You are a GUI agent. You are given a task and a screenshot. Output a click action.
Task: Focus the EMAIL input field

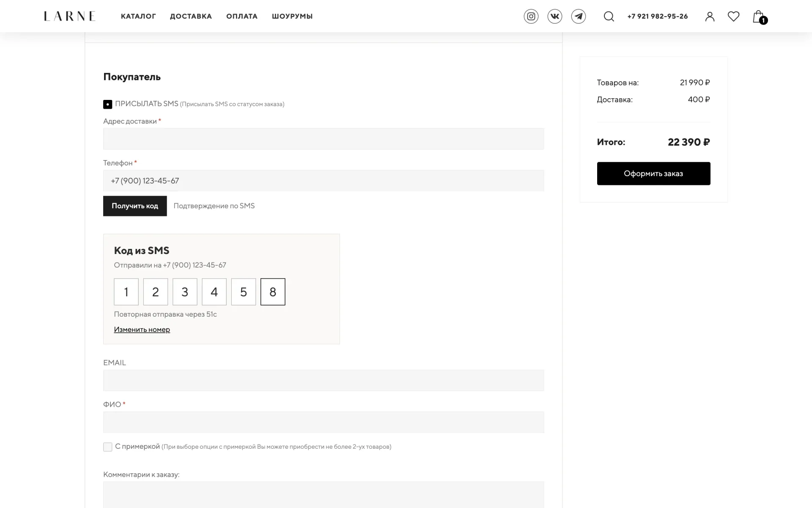pos(324,381)
